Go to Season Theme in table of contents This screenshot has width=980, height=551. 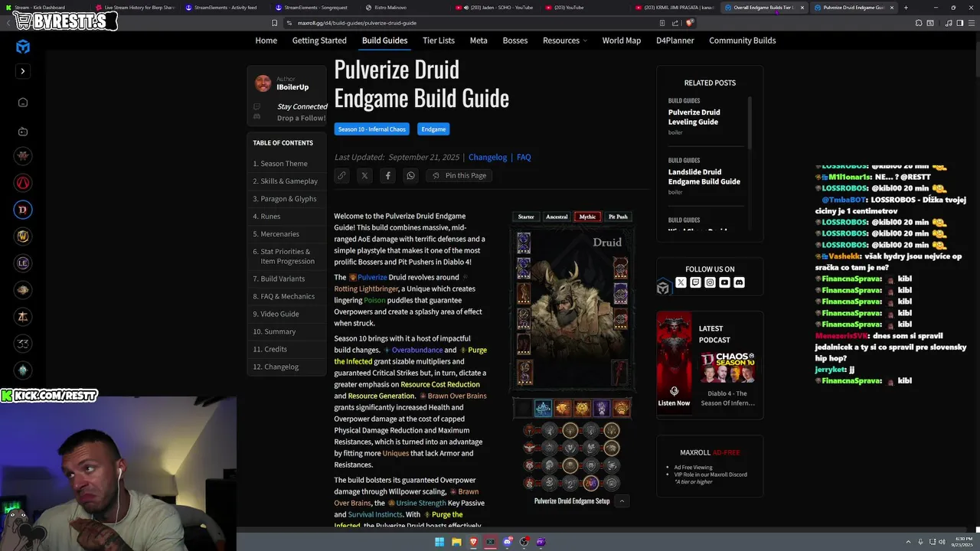[280, 164]
